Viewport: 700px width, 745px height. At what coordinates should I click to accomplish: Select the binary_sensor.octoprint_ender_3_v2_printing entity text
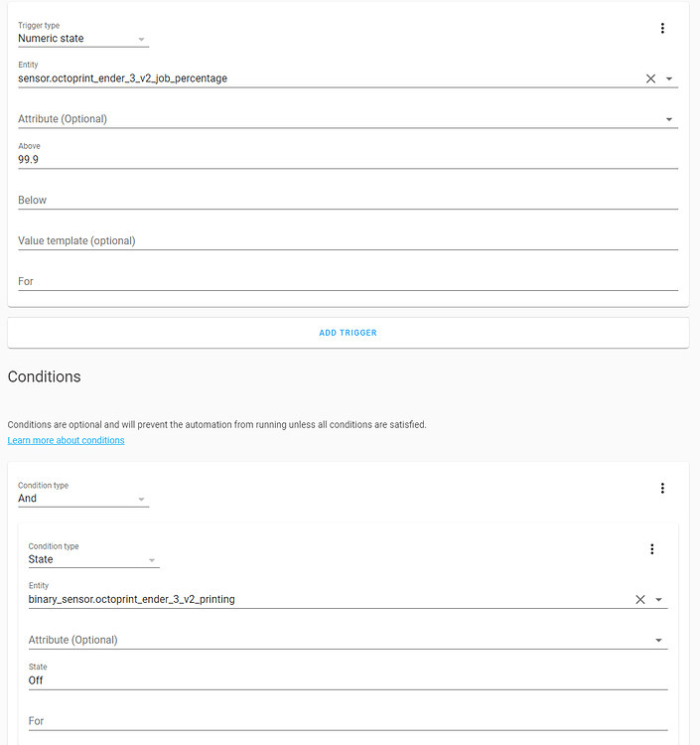click(x=131, y=599)
